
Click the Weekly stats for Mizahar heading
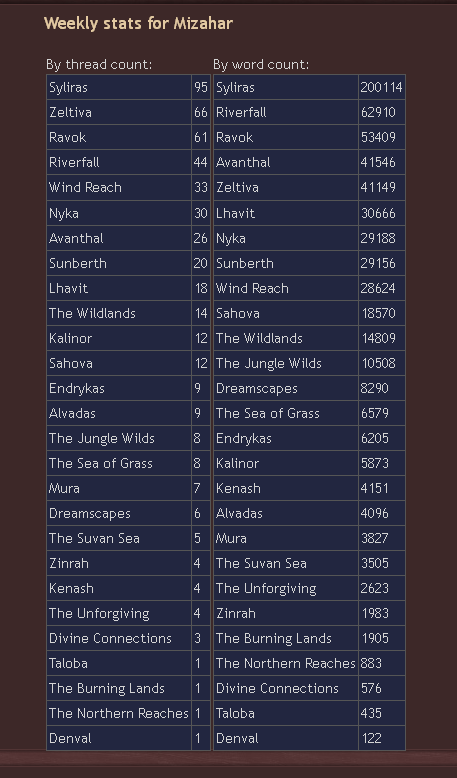click(x=138, y=23)
